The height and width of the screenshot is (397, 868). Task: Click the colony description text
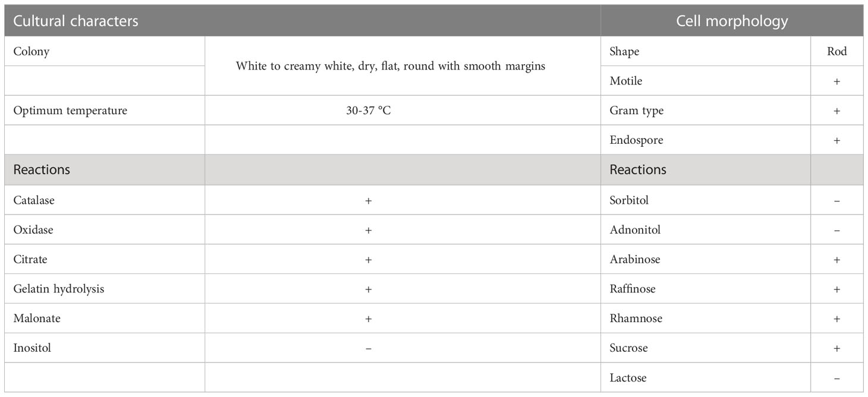pos(391,66)
